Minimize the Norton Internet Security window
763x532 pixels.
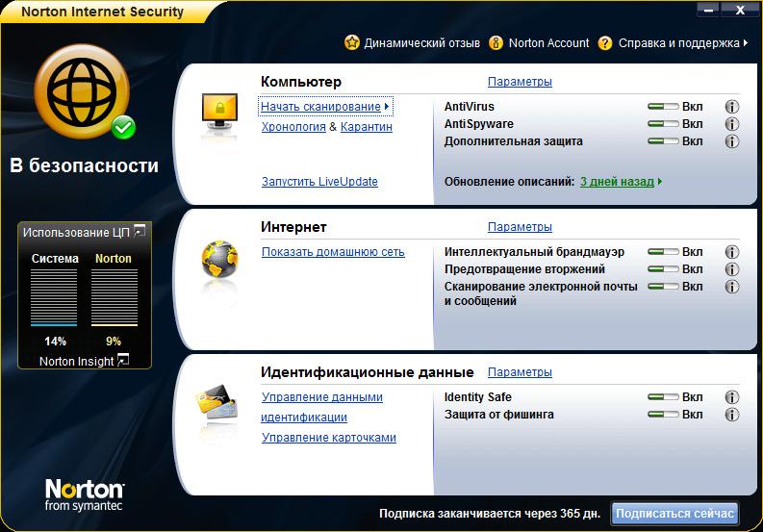708,10
